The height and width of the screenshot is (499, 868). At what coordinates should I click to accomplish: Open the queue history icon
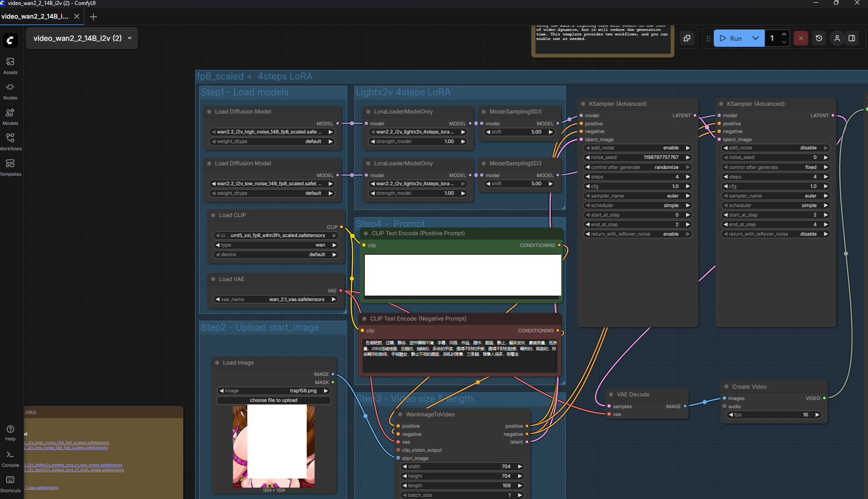tap(819, 38)
